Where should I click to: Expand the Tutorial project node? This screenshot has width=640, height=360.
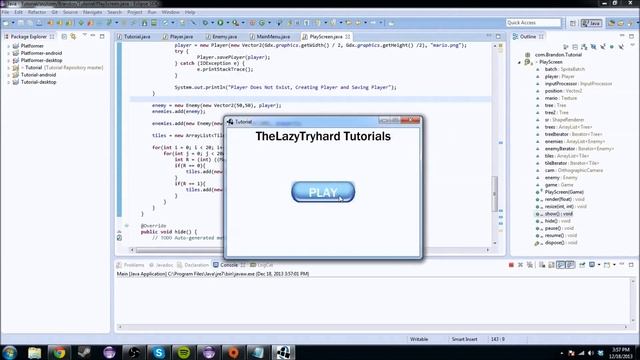click(9, 68)
